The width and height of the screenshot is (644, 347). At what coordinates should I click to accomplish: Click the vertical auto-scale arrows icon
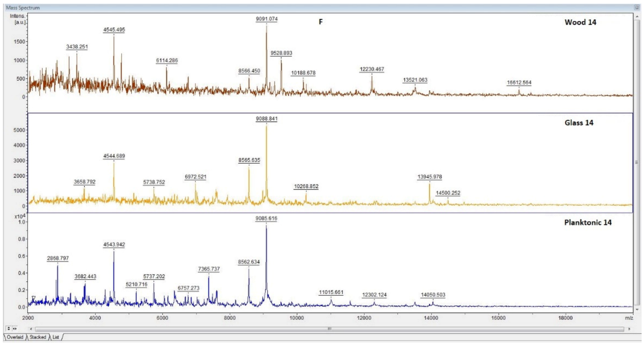coord(8,329)
